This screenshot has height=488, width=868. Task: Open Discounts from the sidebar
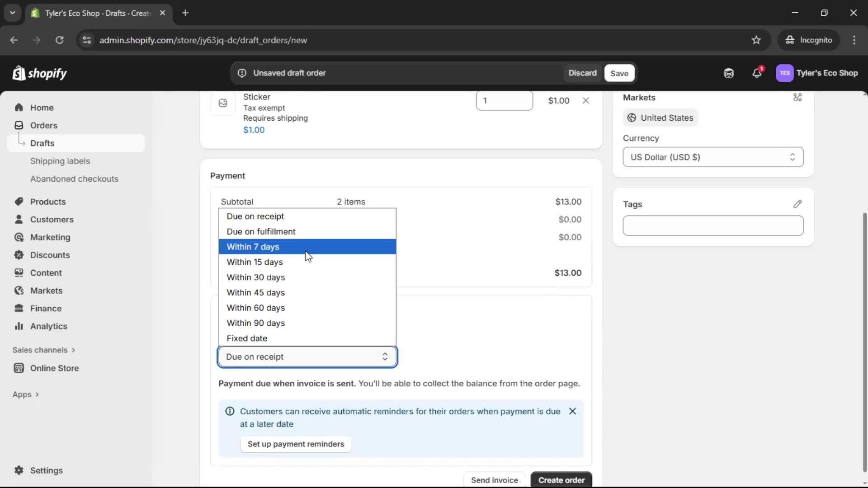(50, 255)
